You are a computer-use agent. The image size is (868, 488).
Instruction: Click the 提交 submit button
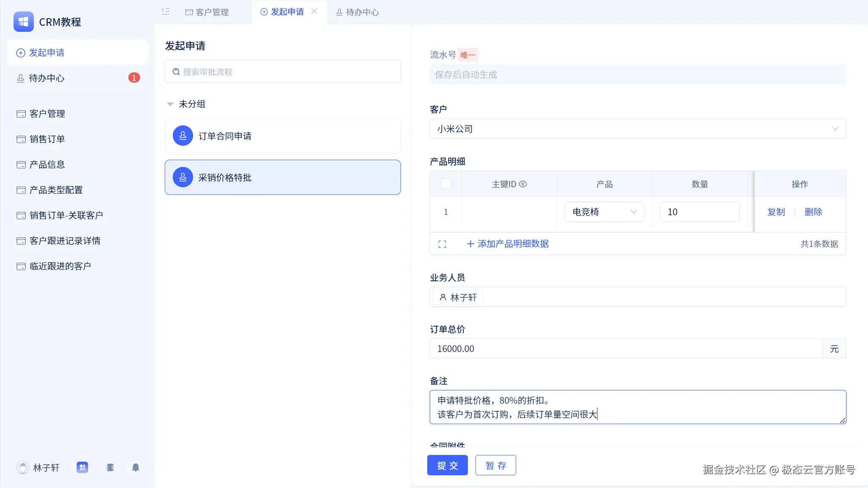click(x=447, y=466)
